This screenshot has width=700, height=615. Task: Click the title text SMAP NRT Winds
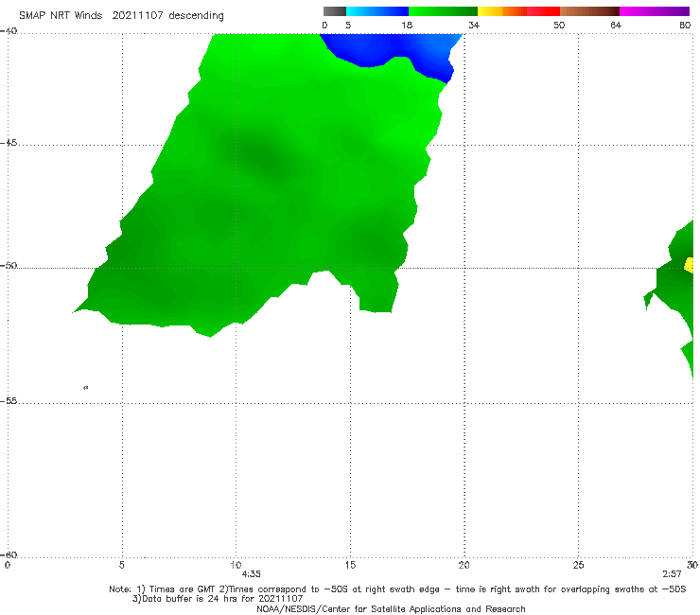61,15
